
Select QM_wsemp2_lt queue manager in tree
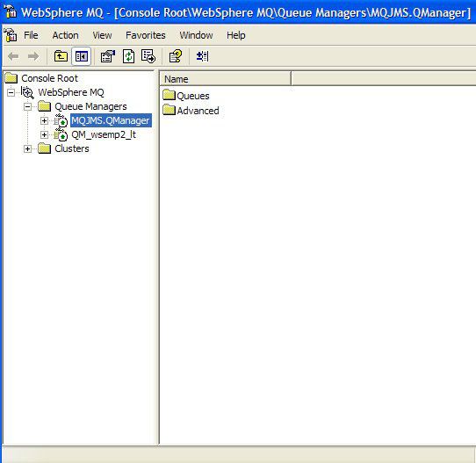(104, 134)
